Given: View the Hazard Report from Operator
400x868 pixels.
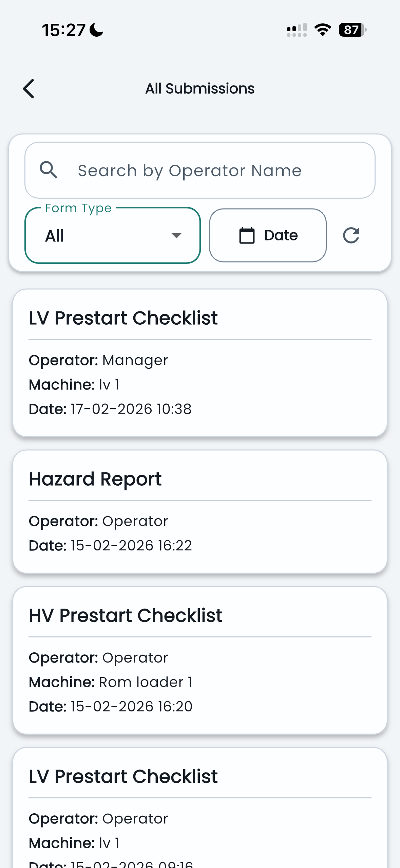Looking at the screenshot, I should [x=199, y=509].
